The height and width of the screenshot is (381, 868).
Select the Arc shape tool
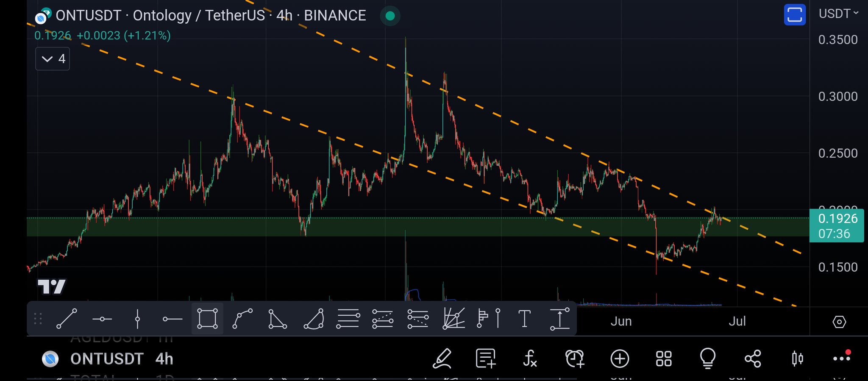(x=314, y=319)
